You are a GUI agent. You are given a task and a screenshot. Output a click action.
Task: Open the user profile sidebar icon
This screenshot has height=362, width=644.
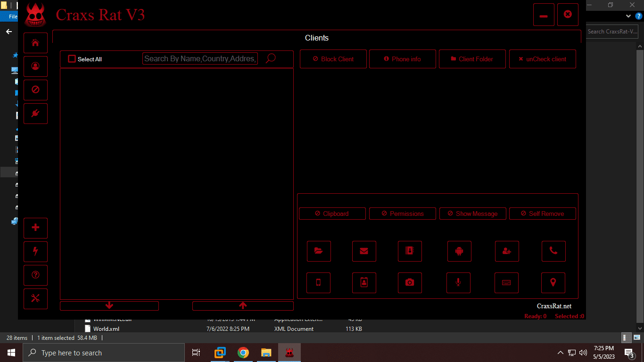35,66
